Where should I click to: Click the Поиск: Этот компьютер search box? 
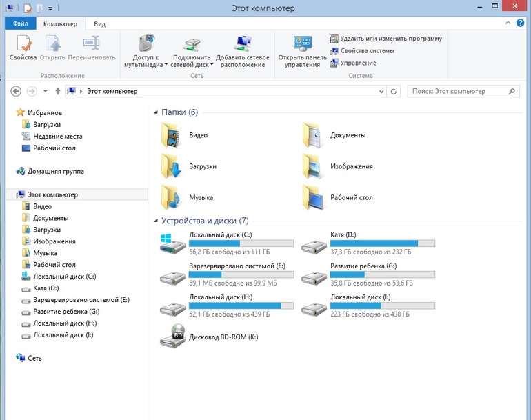pos(463,92)
